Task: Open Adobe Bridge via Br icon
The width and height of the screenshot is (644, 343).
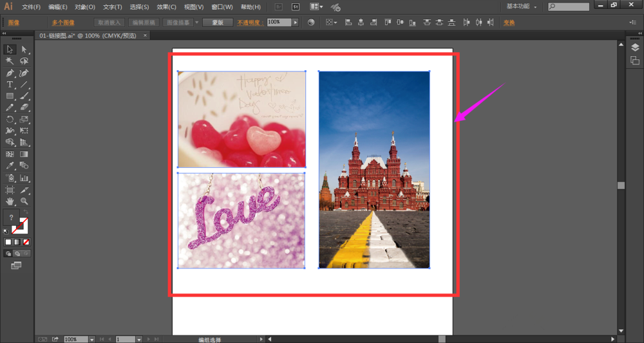Action: (x=278, y=7)
